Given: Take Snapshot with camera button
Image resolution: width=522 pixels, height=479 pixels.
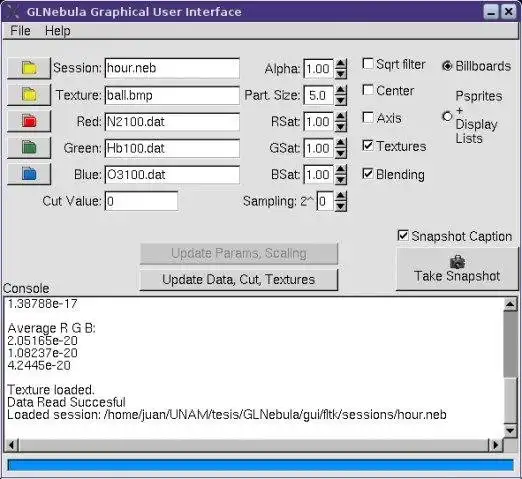Looking at the screenshot, I should pyautogui.click(x=457, y=269).
